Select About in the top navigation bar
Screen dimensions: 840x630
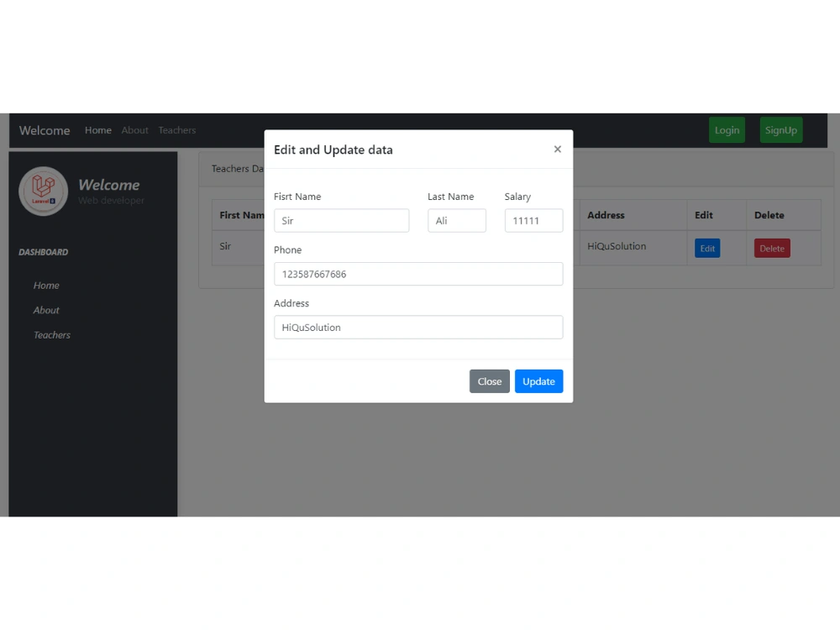pyautogui.click(x=134, y=130)
